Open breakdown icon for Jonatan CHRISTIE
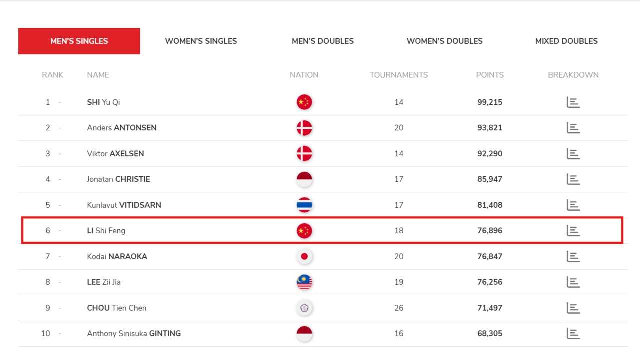This screenshot has width=640, height=364. pyautogui.click(x=573, y=179)
